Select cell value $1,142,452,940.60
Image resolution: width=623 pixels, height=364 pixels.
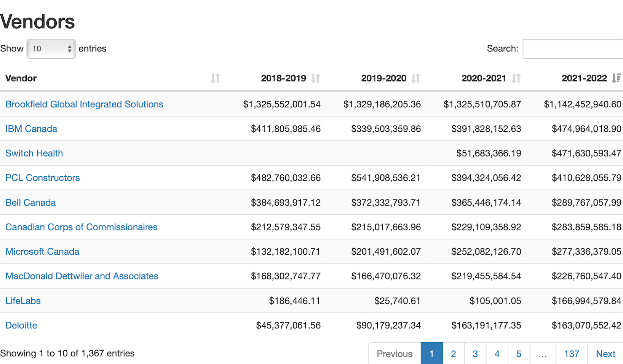click(583, 104)
